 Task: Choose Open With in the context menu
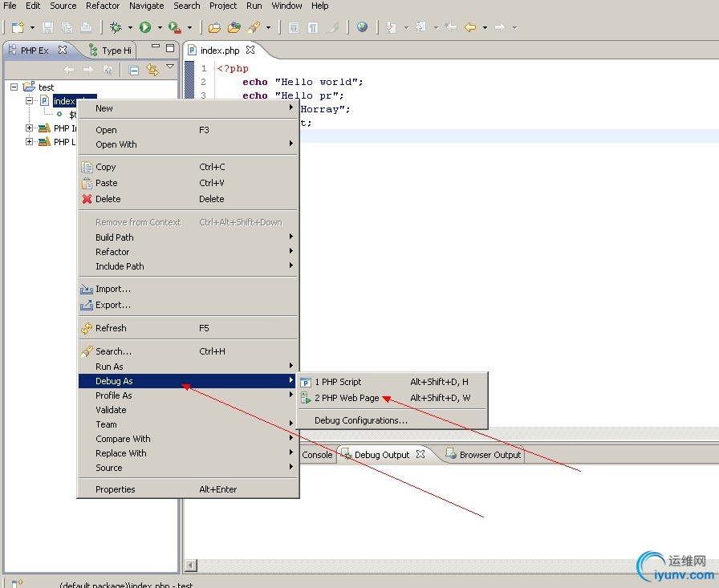click(188, 144)
